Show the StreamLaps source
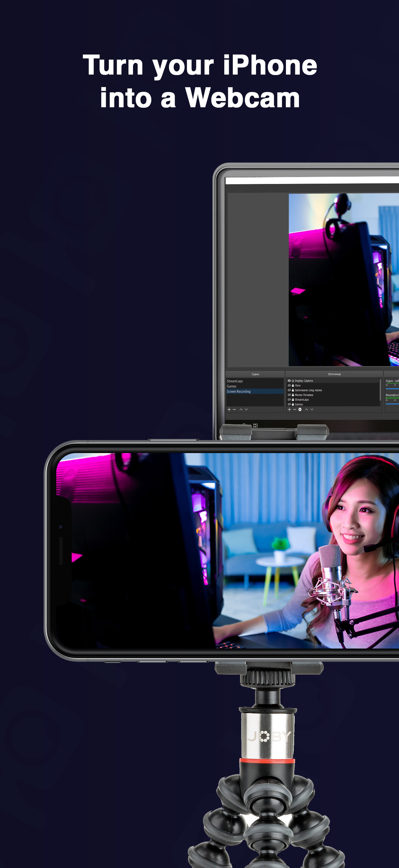 [x=289, y=399]
